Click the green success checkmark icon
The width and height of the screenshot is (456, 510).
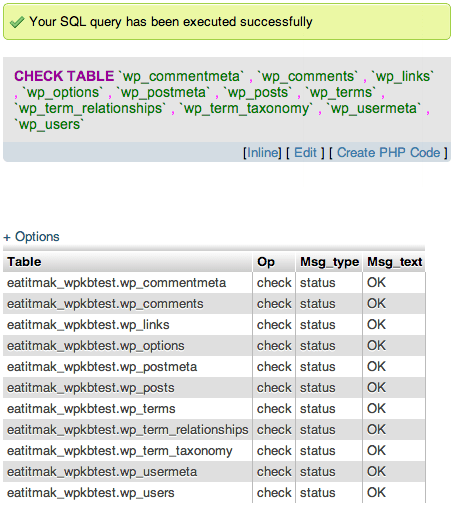click(x=17, y=22)
